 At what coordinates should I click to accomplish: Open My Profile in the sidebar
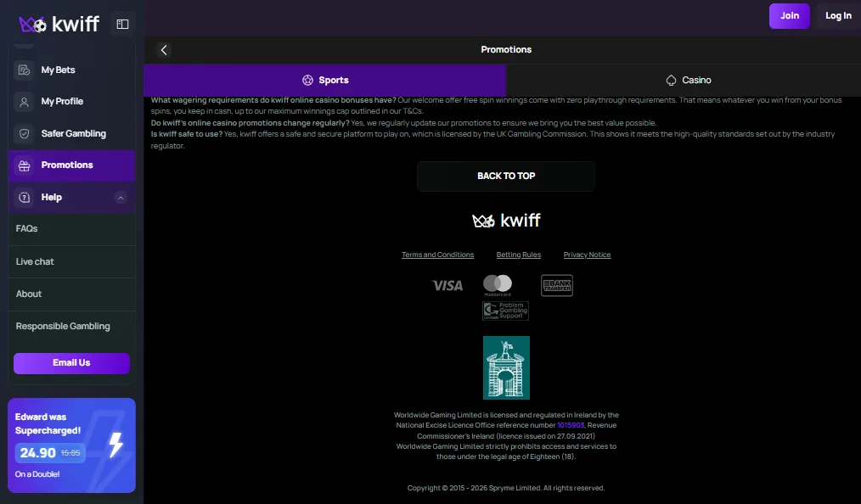click(x=72, y=102)
